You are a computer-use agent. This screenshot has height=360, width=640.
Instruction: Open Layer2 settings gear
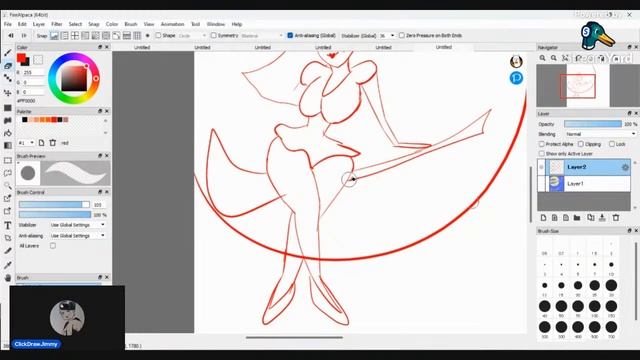click(x=625, y=167)
